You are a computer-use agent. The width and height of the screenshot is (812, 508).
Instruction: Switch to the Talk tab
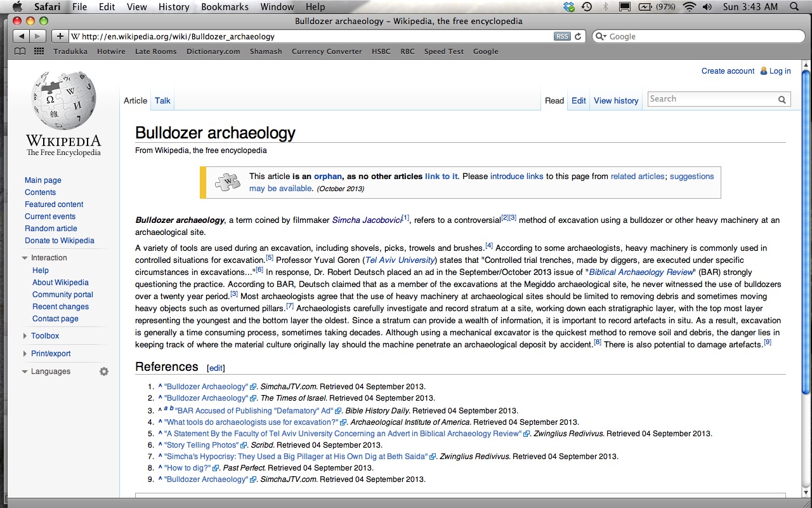162,100
